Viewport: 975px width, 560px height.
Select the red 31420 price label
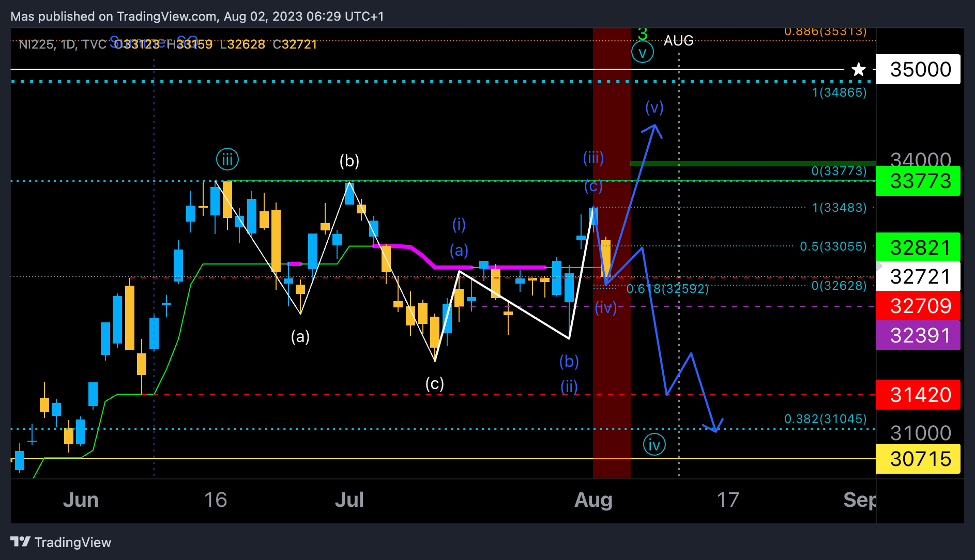point(918,395)
